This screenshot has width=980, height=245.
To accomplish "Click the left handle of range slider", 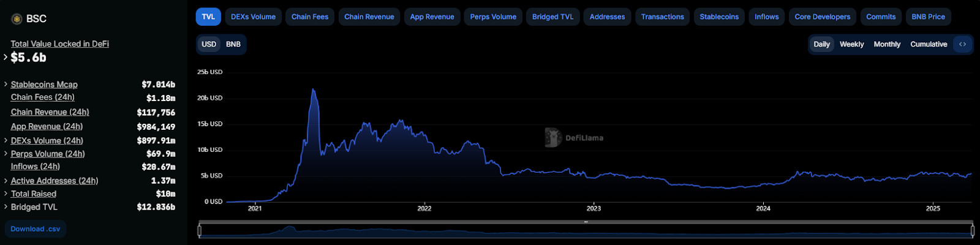I will point(200,230).
